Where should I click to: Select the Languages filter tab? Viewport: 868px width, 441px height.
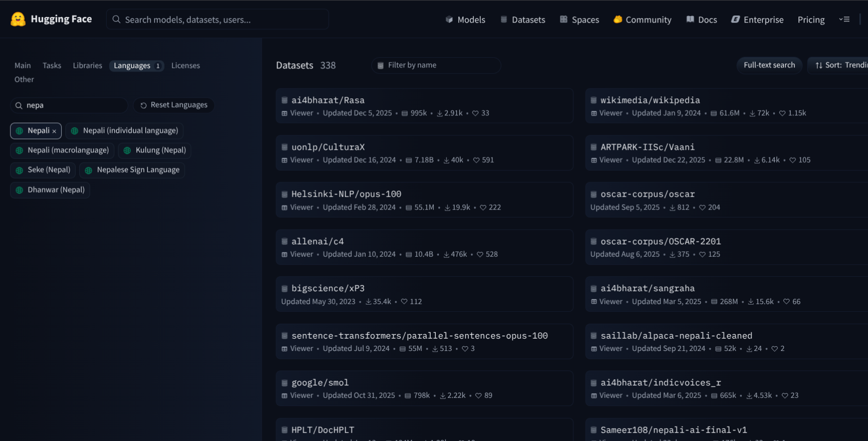[137, 65]
